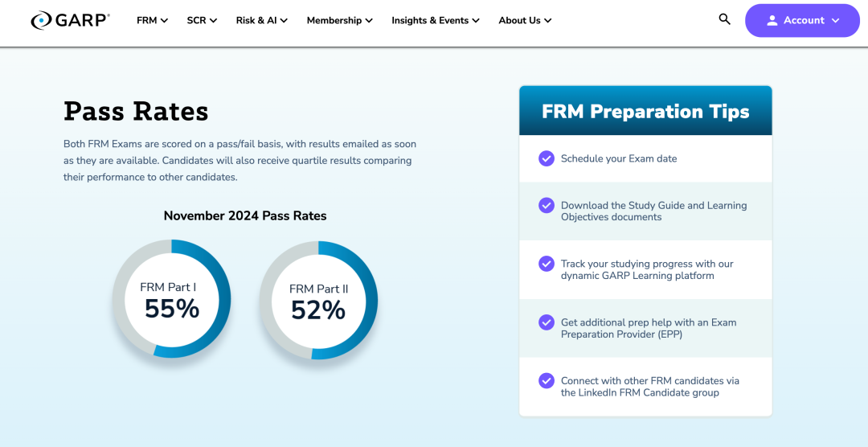Screen dimensions: 868x447
Task: Open the Membership navigation menu
Action: point(340,20)
